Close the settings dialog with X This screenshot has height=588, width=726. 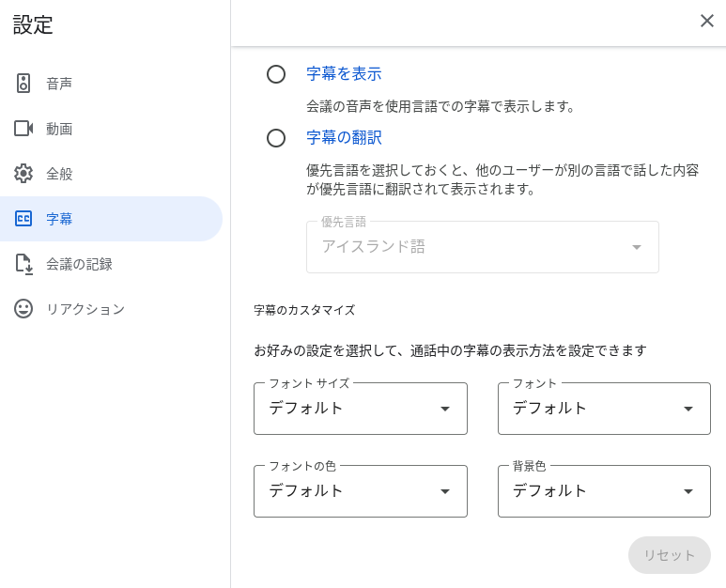pyautogui.click(x=706, y=21)
